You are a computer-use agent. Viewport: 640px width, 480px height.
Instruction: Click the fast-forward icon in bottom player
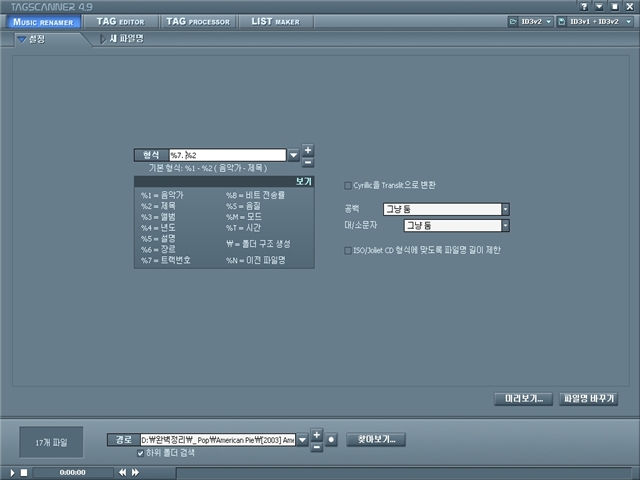coord(136,472)
